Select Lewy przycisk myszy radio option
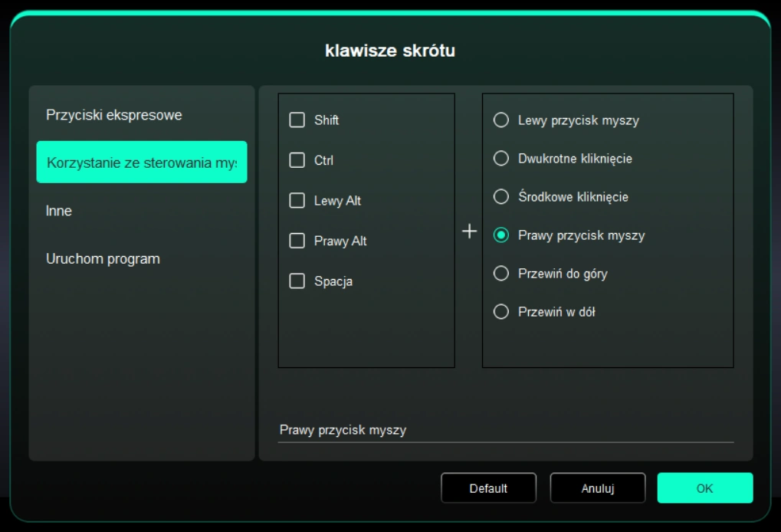The width and height of the screenshot is (781, 532). [x=501, y=120]
